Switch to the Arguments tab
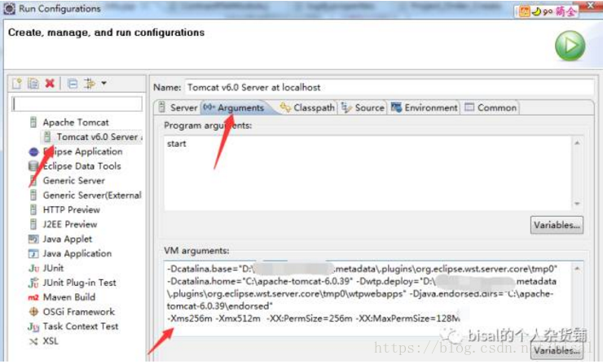The image size is (603, 364). tap(235, 107)
